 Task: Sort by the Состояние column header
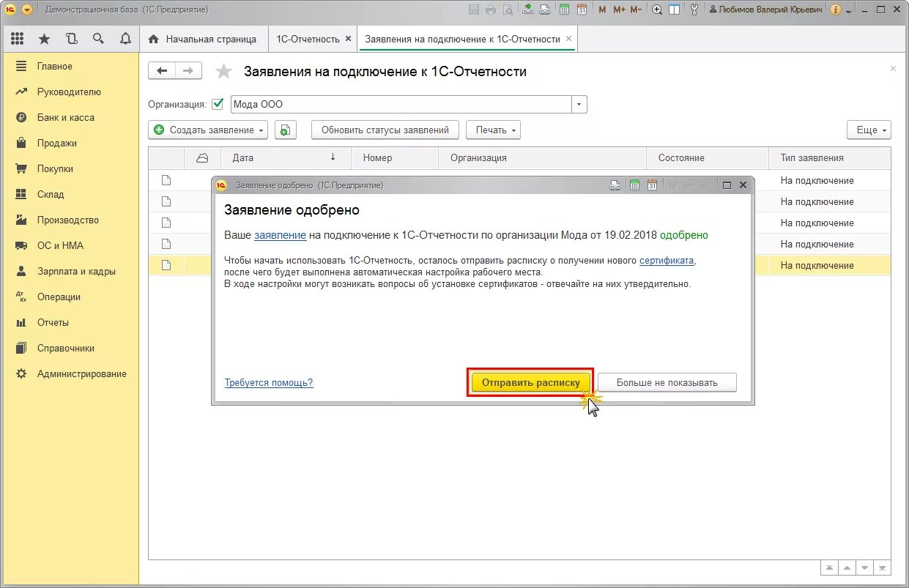point(708,157)
